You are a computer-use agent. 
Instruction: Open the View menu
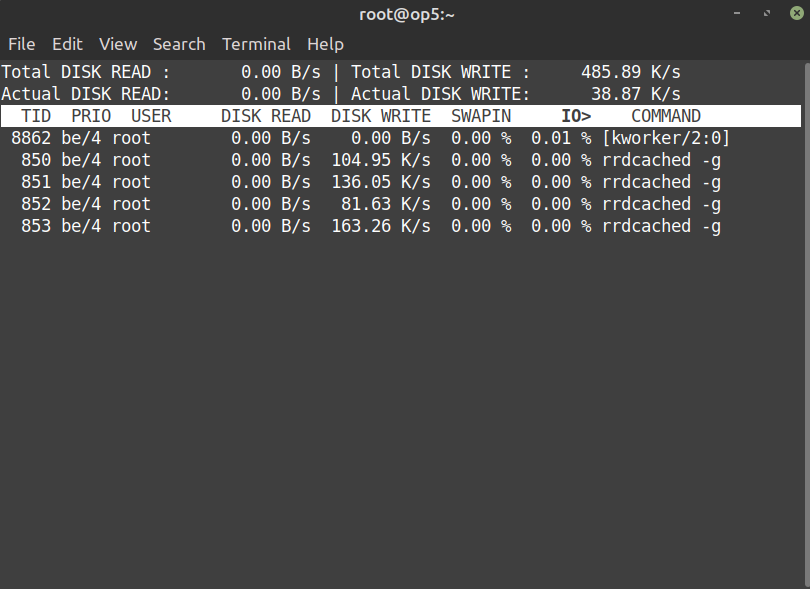118,44
